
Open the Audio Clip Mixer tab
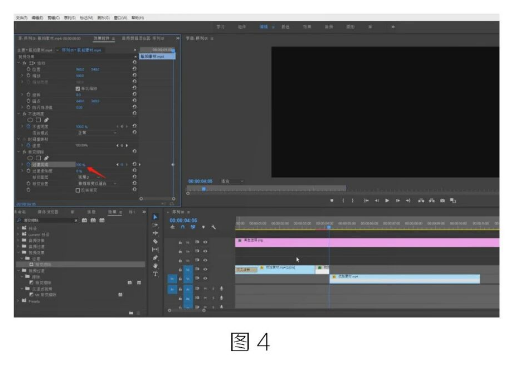pyautogui.click(x=142, y=39)
